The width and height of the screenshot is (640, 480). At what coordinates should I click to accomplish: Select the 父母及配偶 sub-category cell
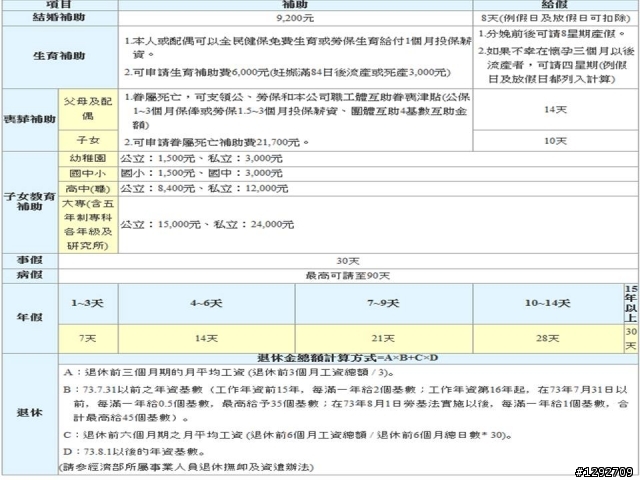point(88,109)
